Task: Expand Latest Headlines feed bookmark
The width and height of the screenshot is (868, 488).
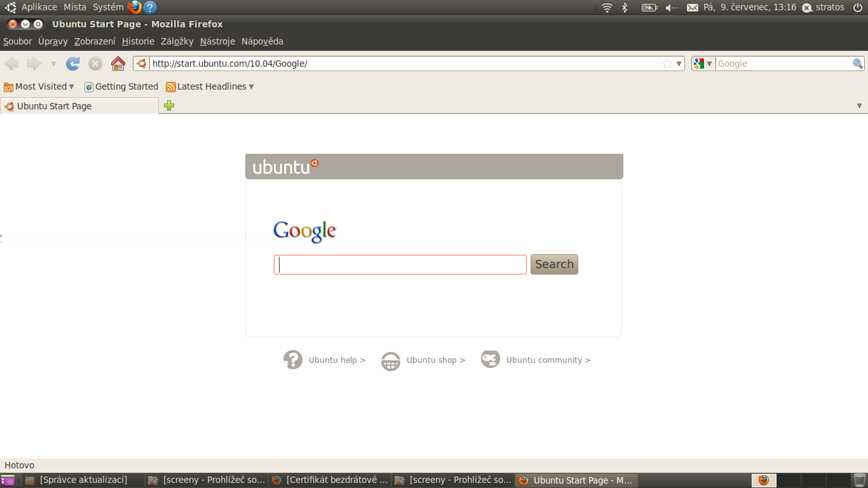Action: [x=210, y=86]
